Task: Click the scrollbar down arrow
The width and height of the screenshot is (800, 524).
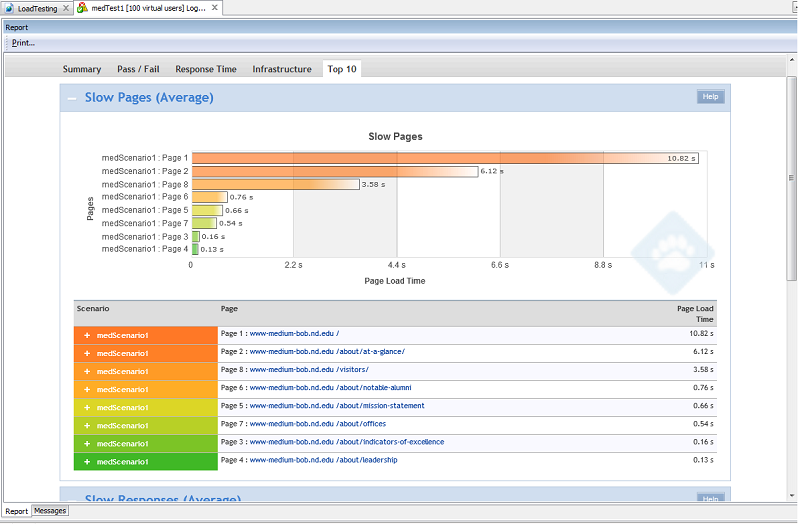Action: [791, 495]
